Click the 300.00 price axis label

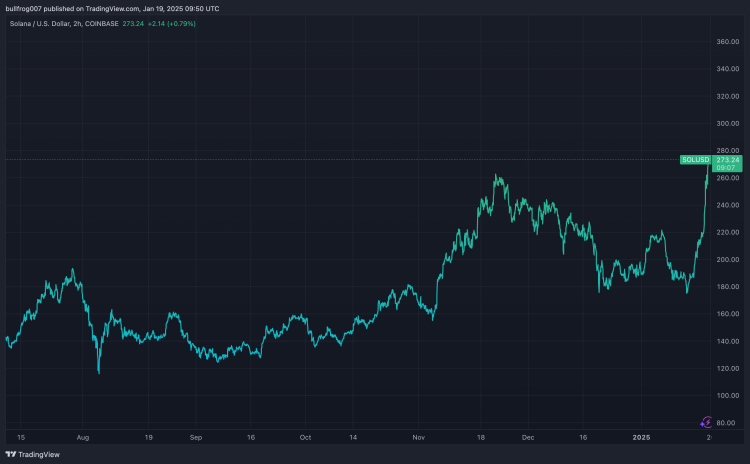coord(728,123)
